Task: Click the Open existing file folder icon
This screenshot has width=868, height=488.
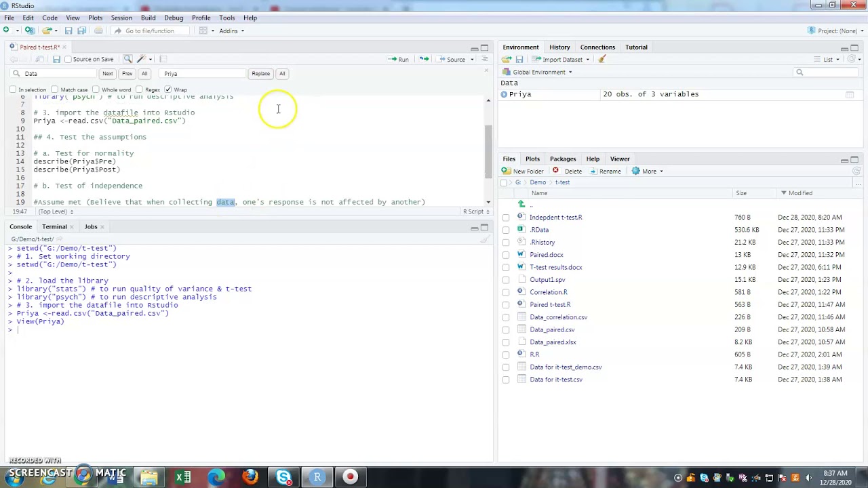Action: [45, 30]
